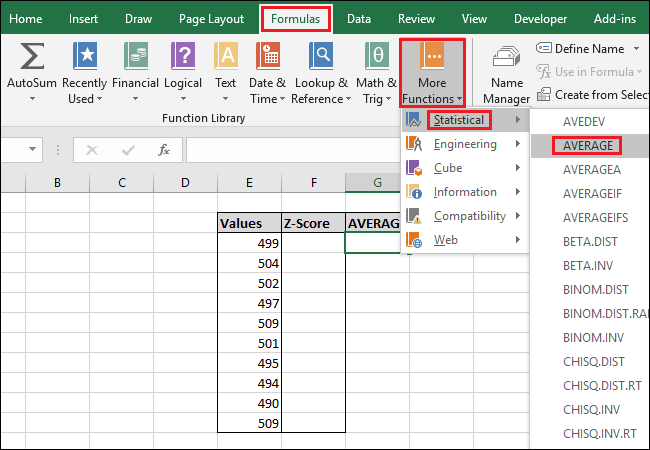
Task: Expand the Engineering submenu
Action: pyautogui.click(x=465, y=144)
